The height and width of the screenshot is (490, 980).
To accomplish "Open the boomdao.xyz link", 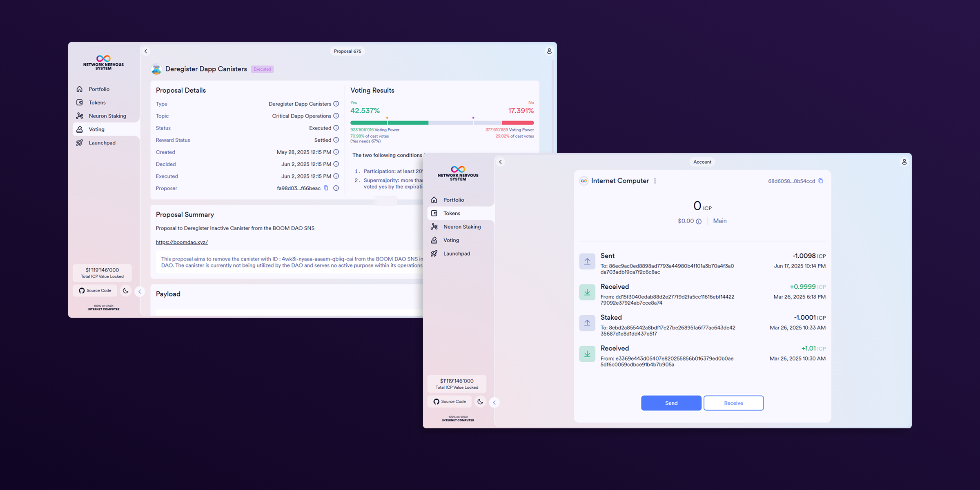I will (x=182, y=242).
